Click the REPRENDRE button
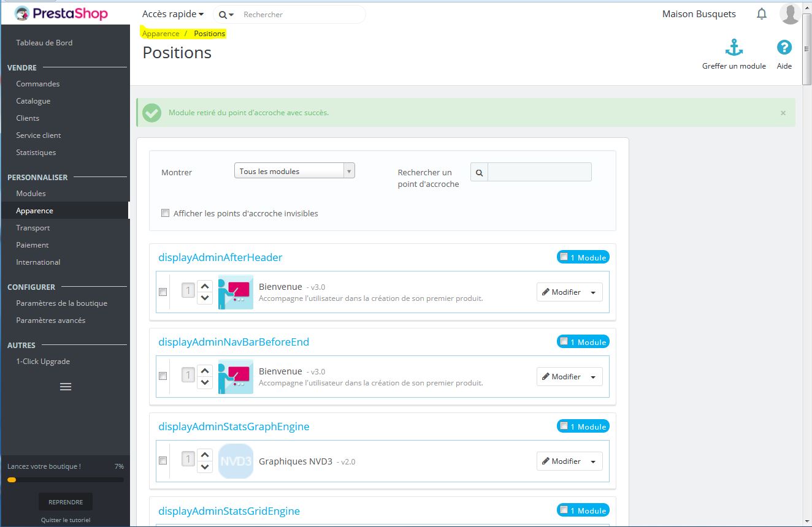Viewport: 812px width, 527px height. [x=65, y=502]
